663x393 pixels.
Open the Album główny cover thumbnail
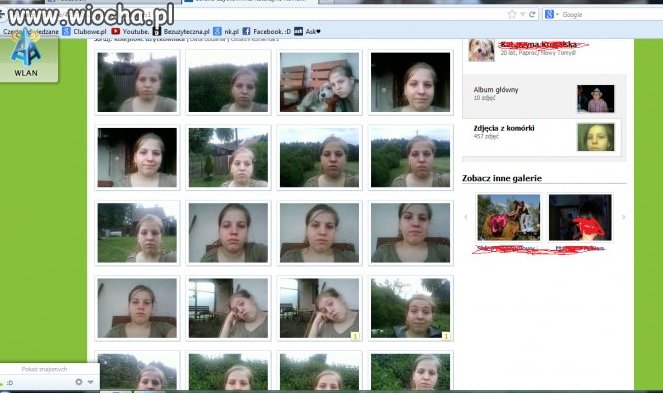[x=595, y=99]
